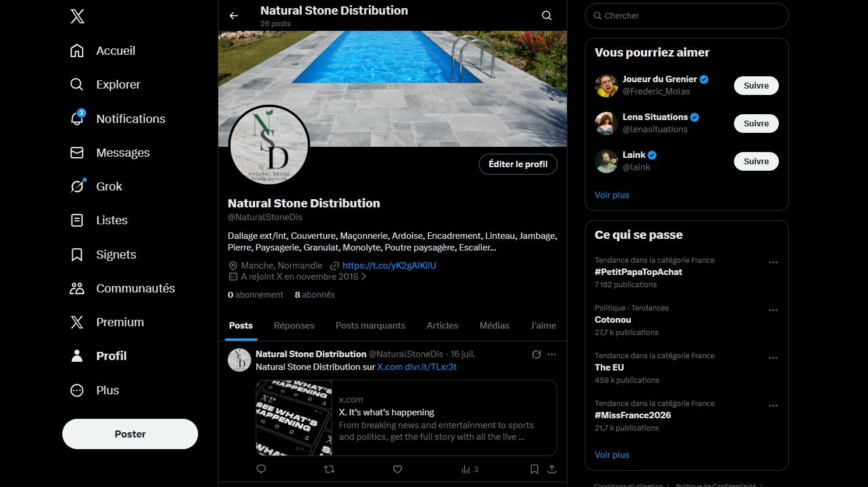
Task: Bookmark the post
Action: (534, 469)
